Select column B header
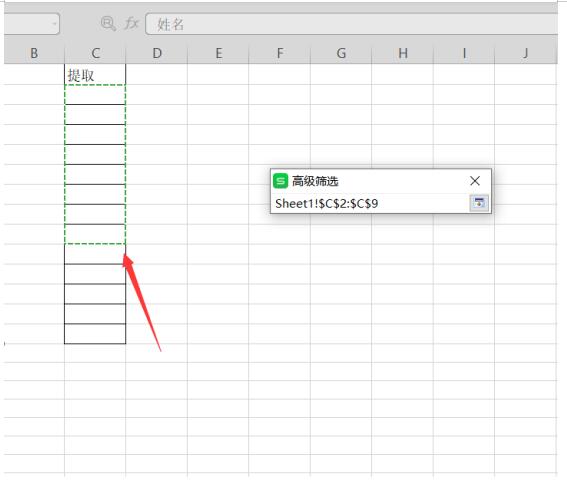567x480 pixels. pyautogui.click(x=34, y=53)
